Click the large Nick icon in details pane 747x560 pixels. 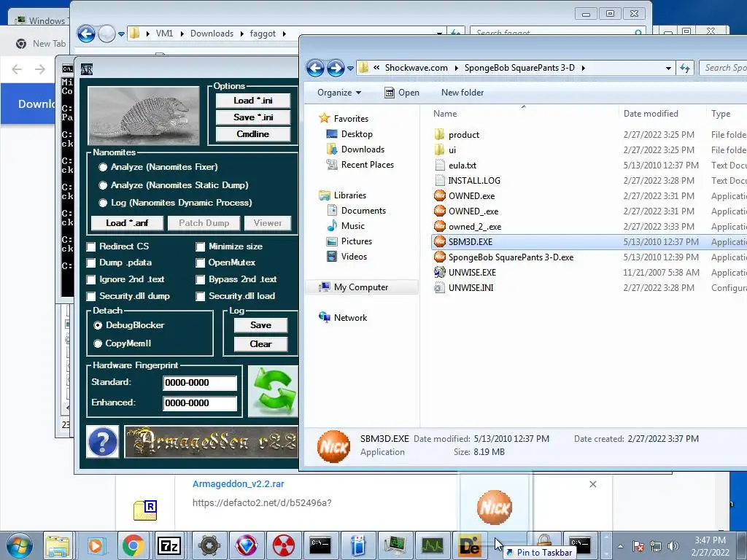(x=333, y=446)
